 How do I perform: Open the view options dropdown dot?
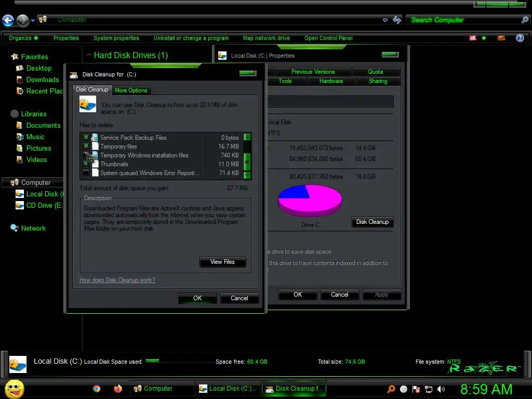pos(484,38)
